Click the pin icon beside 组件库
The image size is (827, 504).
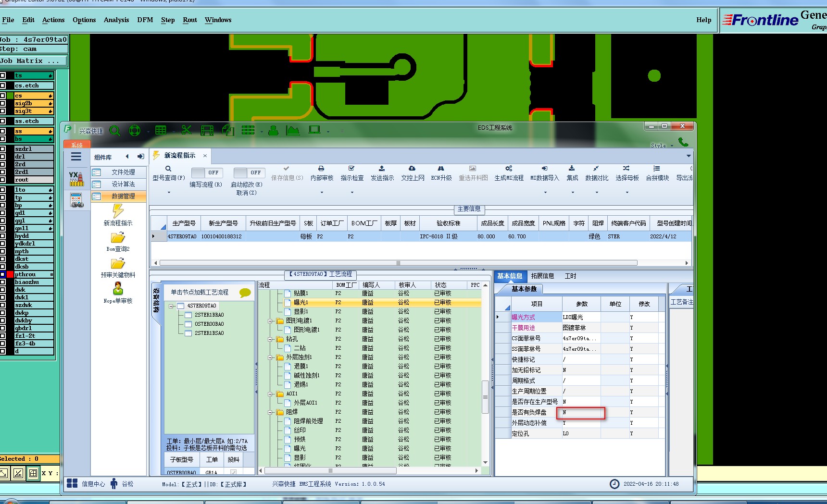pos(140,157)
